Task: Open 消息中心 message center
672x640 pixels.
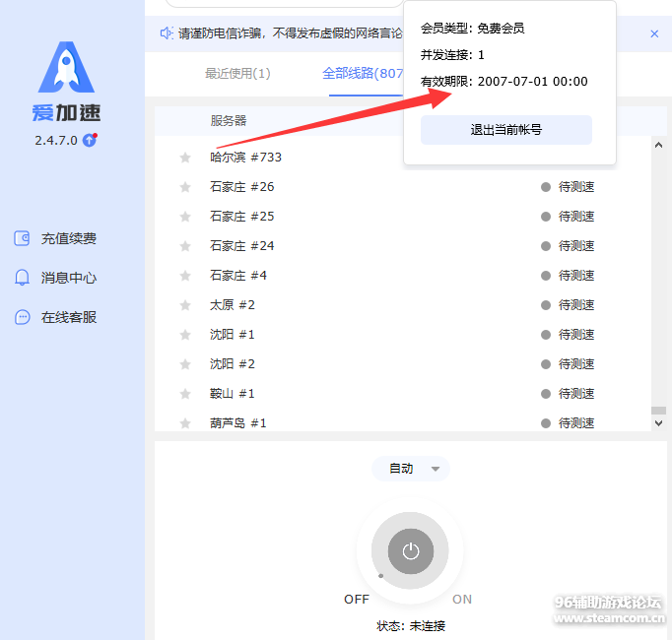Action: [x=56, y=278]
